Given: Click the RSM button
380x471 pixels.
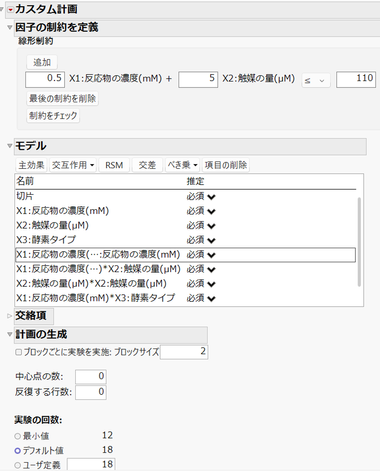Looking at the screenshot, I should coord(114,165).
